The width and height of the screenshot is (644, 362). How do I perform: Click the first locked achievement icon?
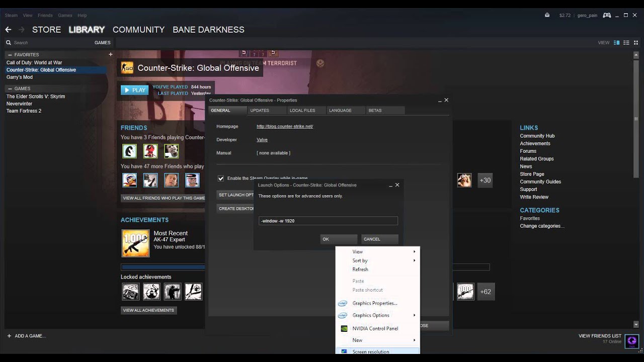pyautogui.click(x=130, y=292)
